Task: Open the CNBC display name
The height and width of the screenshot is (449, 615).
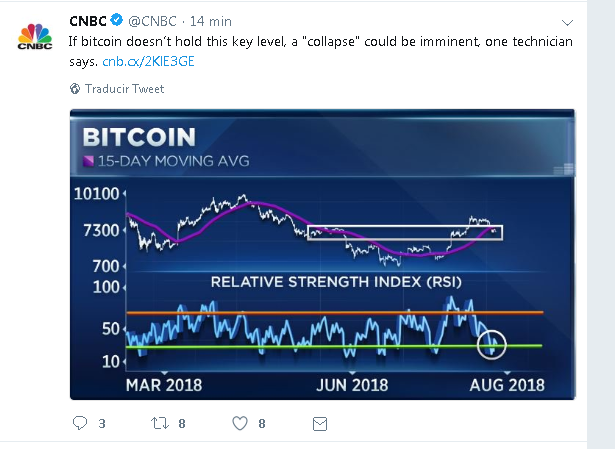Action: click(x=88, y=21)
